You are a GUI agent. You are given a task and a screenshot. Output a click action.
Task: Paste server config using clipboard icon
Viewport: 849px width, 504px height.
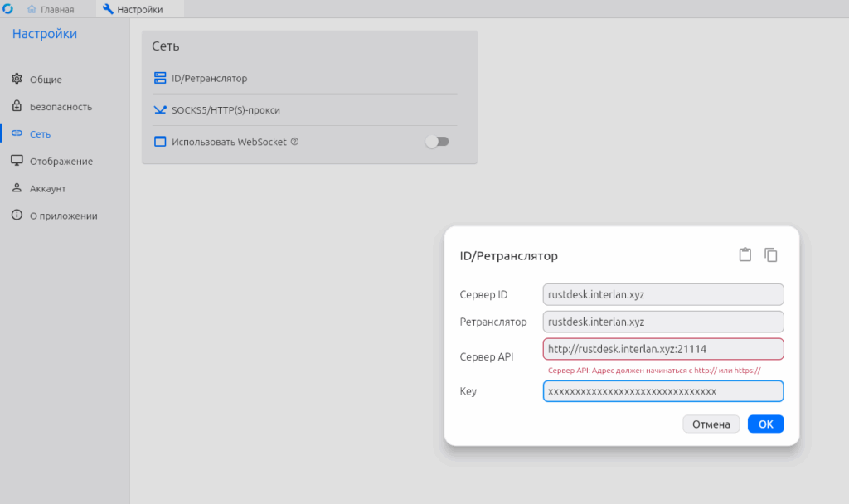(745, 255)
